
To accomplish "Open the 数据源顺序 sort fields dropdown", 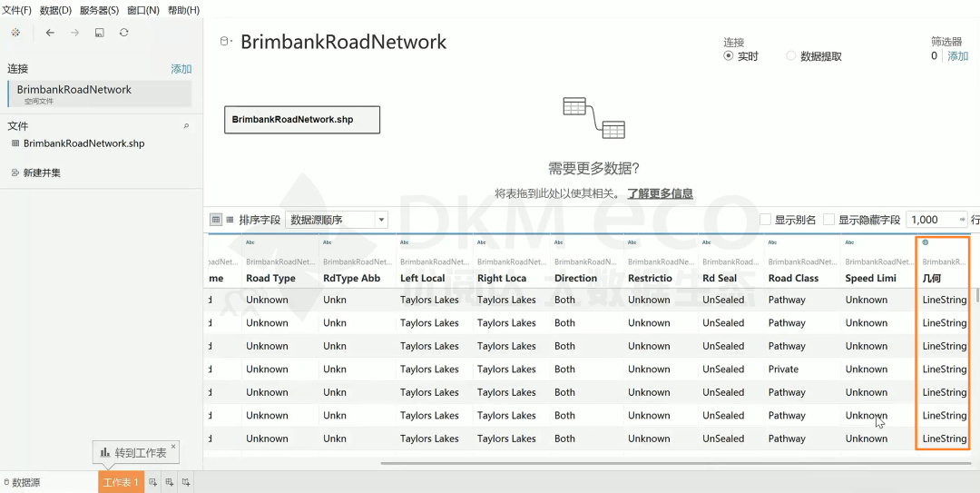I will pyautogui.click(x=337, y=220).
